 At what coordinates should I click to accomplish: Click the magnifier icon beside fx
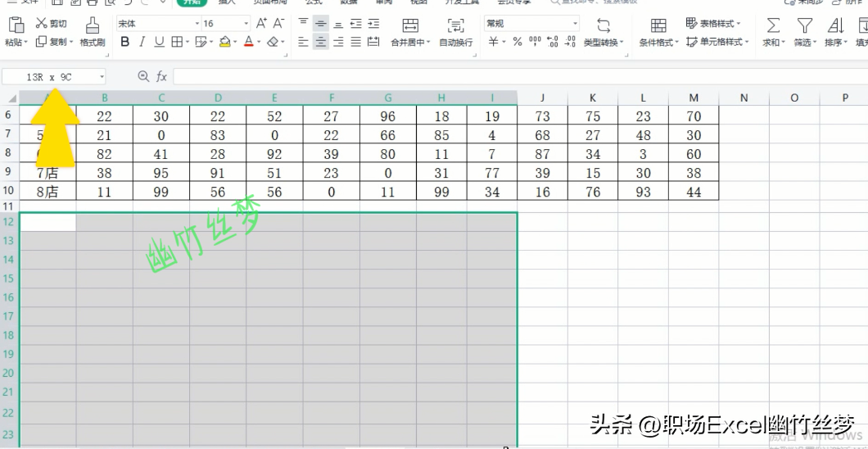point(143,76)
